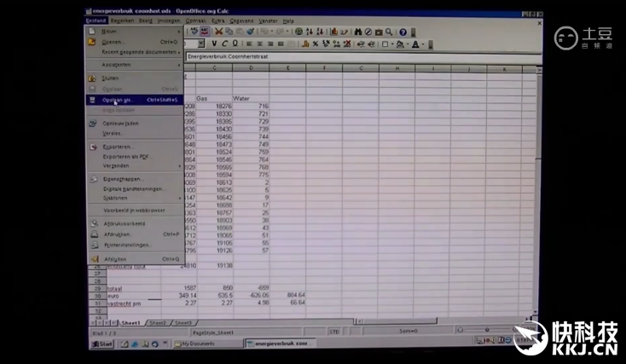Viewport: 626px width, 364px height.
Task: Click the Font Color 'A' icon
Action: coord(415,44)
